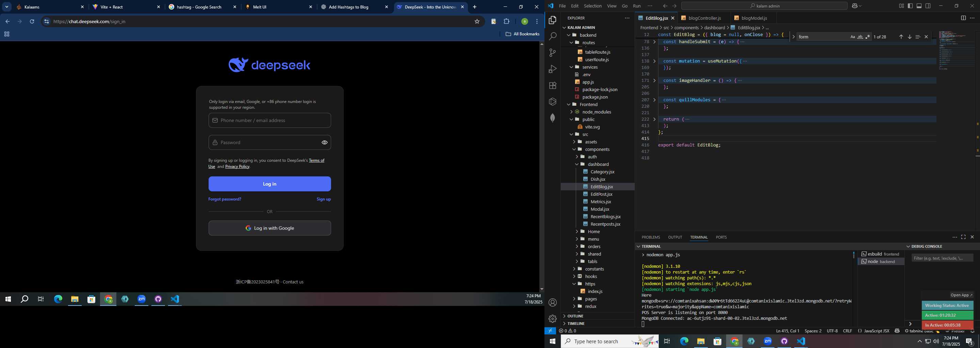Image resolution: width=980 pixels, height=348 pixels.
Task: Open the Extensions view in VS Code
Action: click(x=552, y=86)
